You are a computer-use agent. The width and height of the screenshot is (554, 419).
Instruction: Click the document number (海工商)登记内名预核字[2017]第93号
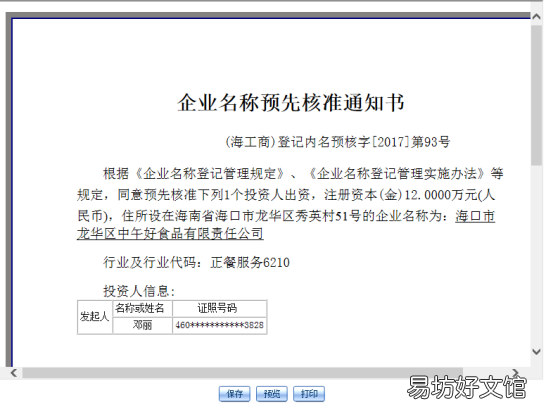coord(337,142)
